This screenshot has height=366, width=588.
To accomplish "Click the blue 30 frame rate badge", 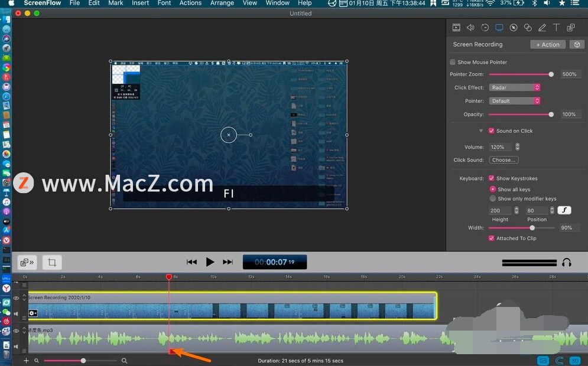I will [575, 360].
